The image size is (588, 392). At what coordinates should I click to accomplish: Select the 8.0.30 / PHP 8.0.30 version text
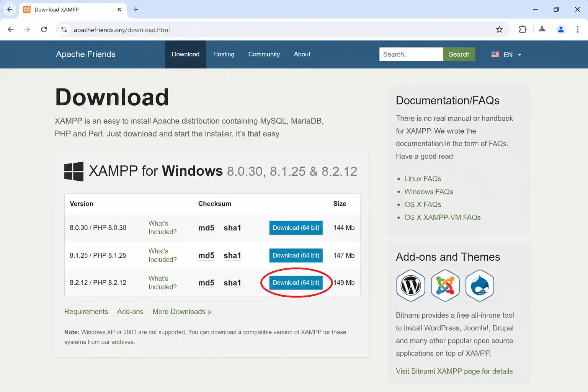pos(98,228)
